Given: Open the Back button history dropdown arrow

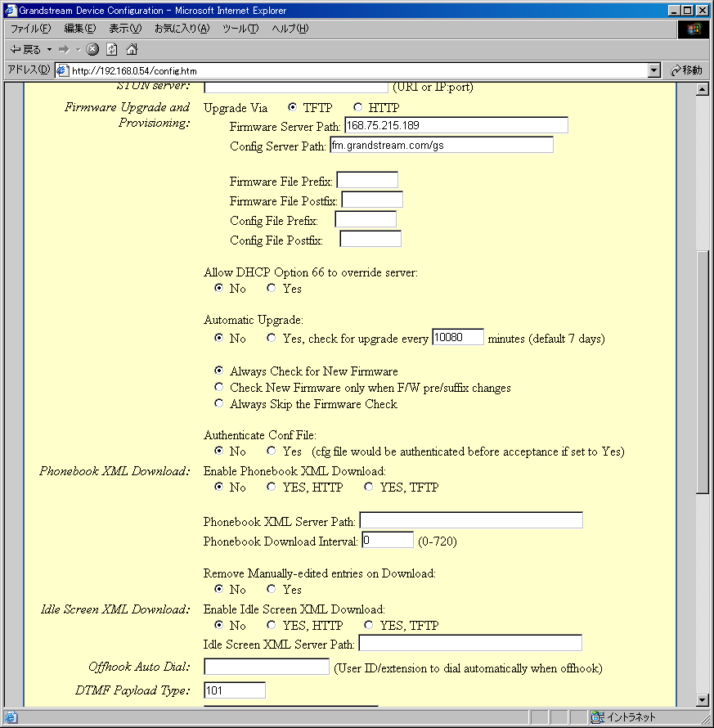Looking at the screenshot, I should [48, 50].
